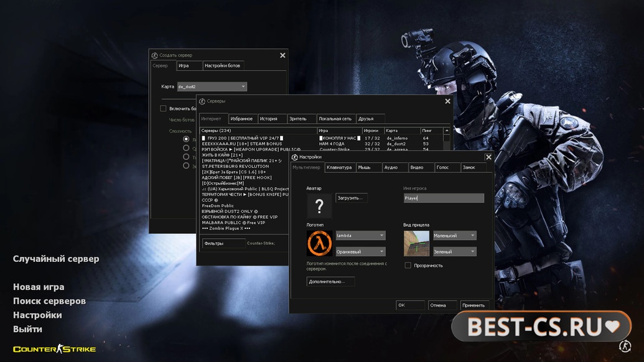
Task: Click the question mark avatar image
Action: (319, 206)
